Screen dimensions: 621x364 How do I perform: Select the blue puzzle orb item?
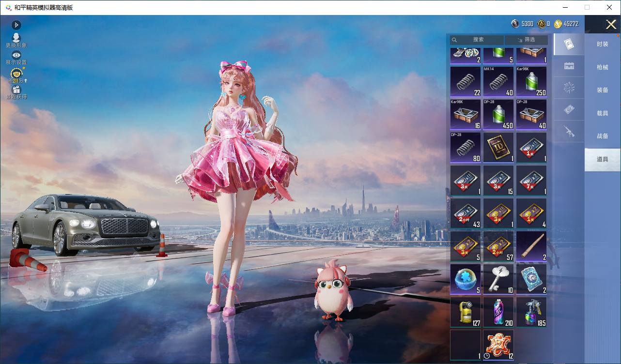pyautogui.click(x=466, y=279)
